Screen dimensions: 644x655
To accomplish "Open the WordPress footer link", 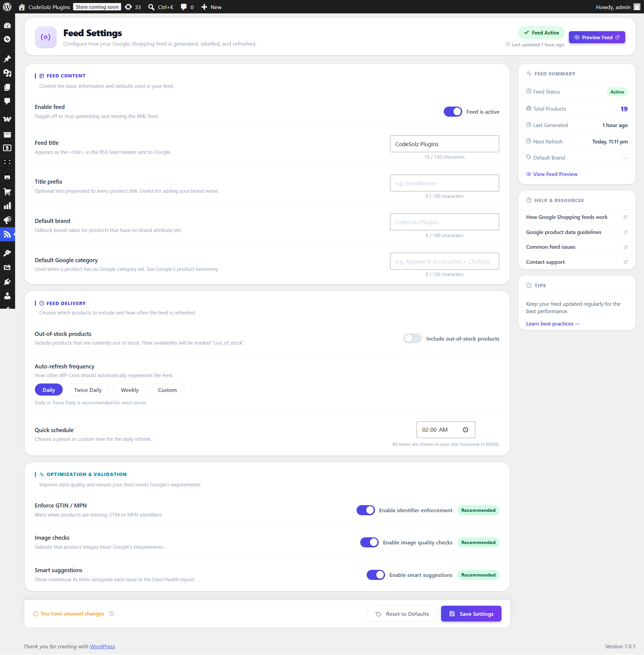I will pyautogui.click(x=102, y=646).
